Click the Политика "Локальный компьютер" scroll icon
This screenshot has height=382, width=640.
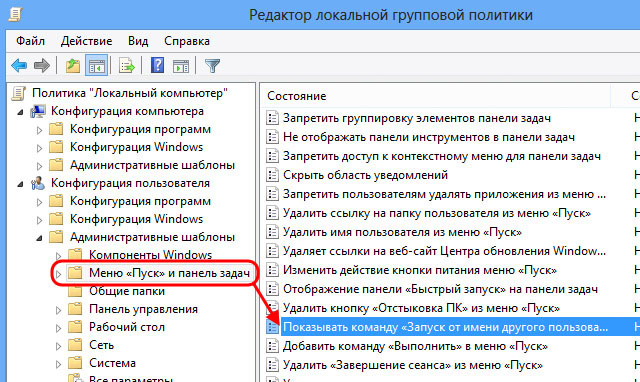point(18,93)
